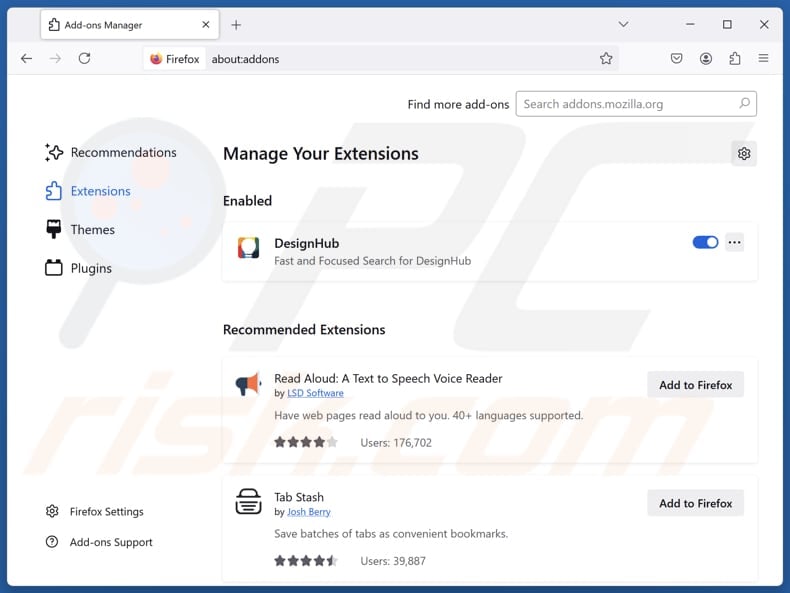790x593 pixels.
Task: Open the Firefox account icon
Action: click(706, 58)
